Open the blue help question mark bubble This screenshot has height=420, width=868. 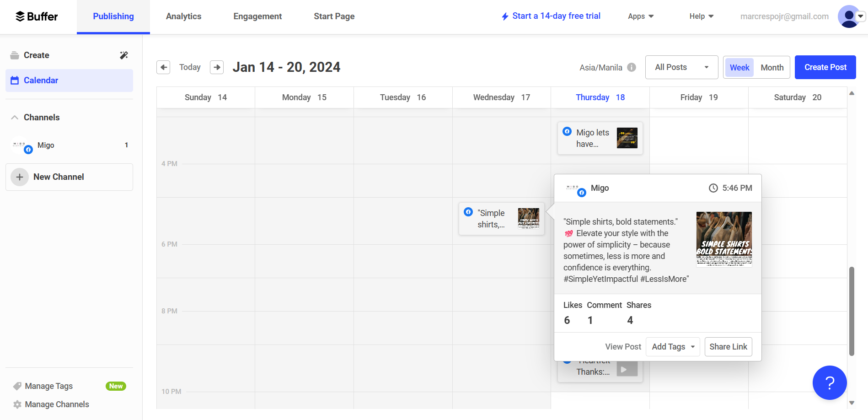829,382
